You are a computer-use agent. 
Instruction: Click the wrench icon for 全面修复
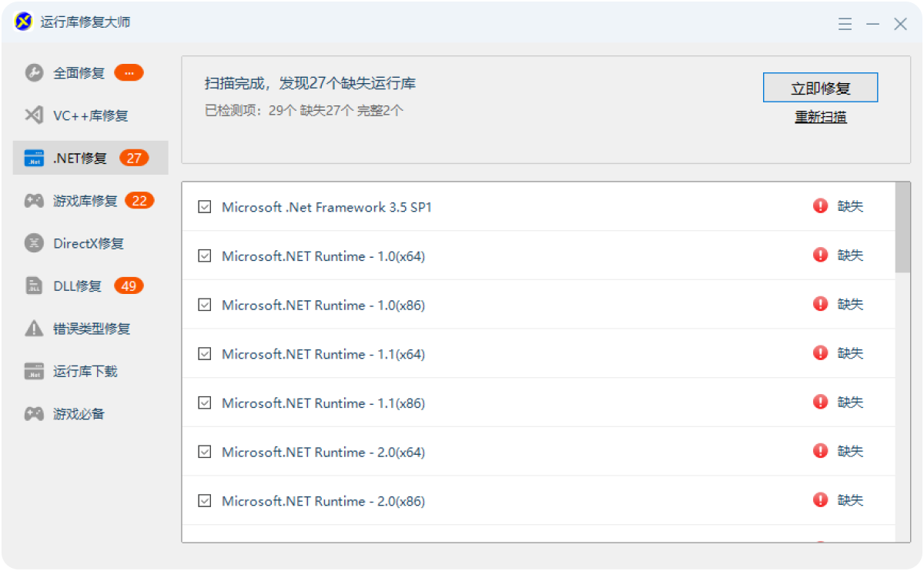coord(34,73)
